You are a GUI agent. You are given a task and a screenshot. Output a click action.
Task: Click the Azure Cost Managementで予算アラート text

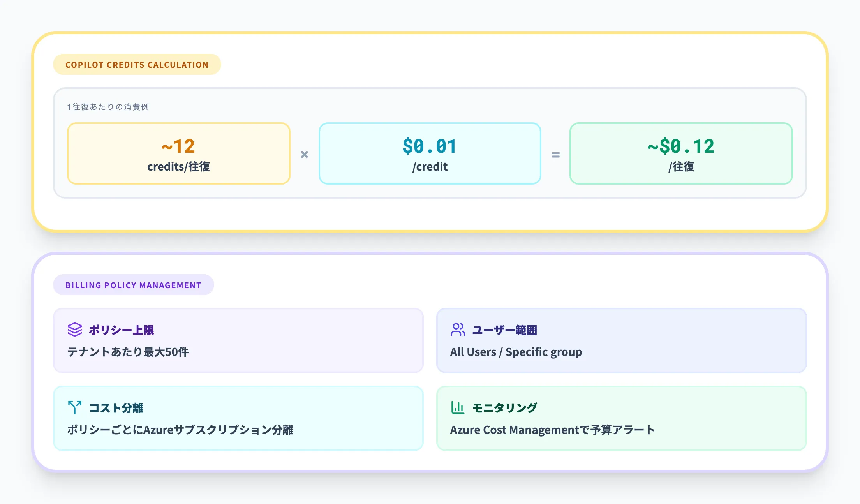(552, 430)
